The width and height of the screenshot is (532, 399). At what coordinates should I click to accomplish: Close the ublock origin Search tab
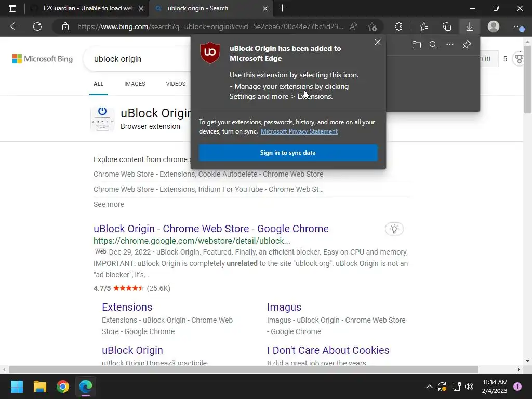tap(265, 8)
